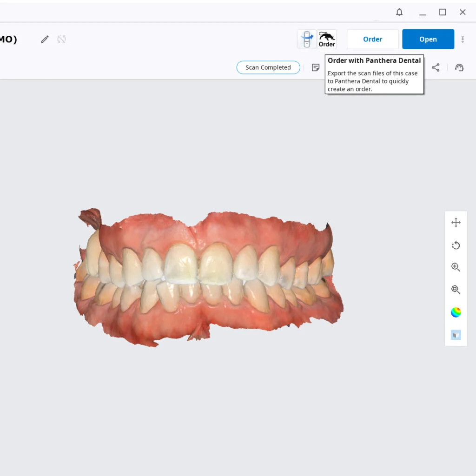Click the Scan Completed status badge
This screenshot has height=476, width=476.
tap(268, 67)
